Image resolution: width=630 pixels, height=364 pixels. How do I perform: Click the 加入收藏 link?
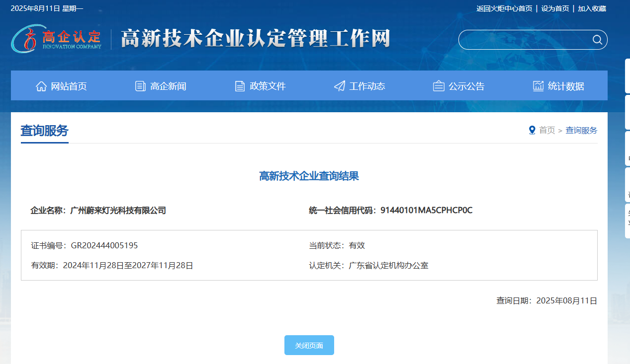coord(592,8)
